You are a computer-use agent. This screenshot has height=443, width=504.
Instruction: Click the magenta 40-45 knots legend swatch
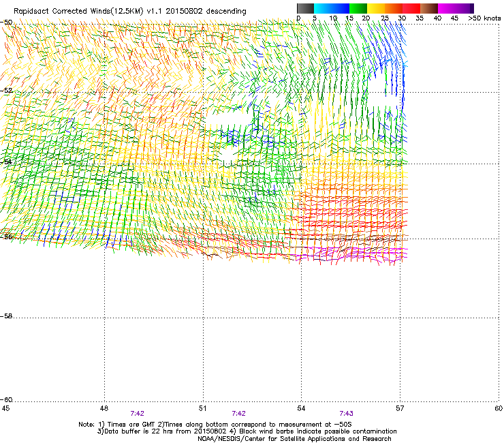pyautogui.click(x=447, y=8)
